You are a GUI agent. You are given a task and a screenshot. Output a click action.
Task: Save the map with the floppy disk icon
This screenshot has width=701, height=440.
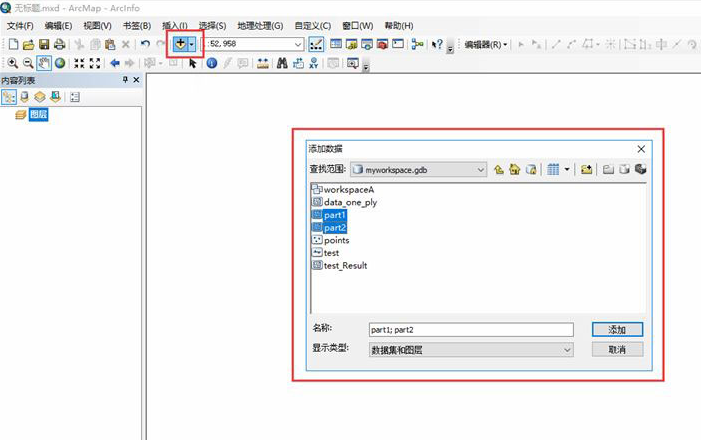pyautogui.click(x=44, y=44)
